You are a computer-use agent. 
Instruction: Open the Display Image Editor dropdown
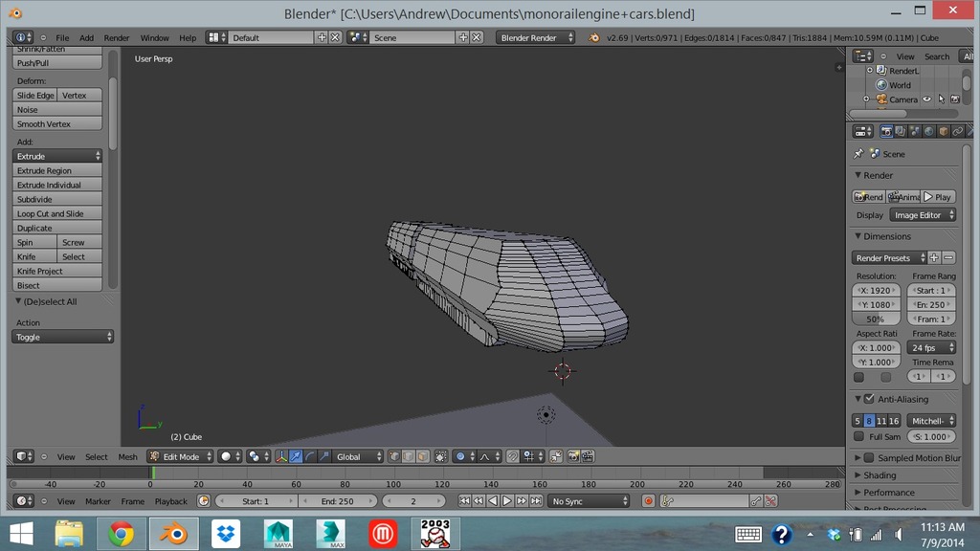point(924,215)
